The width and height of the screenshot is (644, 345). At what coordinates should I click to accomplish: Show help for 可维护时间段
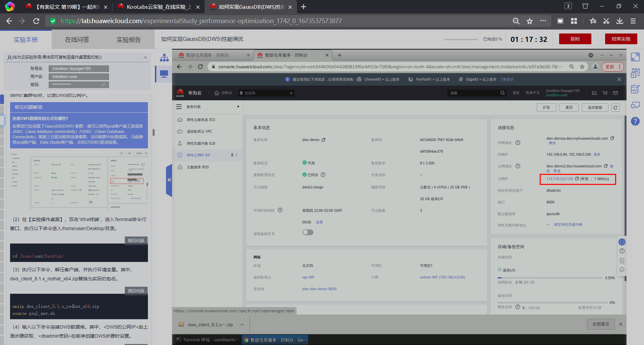click(280, 210)
